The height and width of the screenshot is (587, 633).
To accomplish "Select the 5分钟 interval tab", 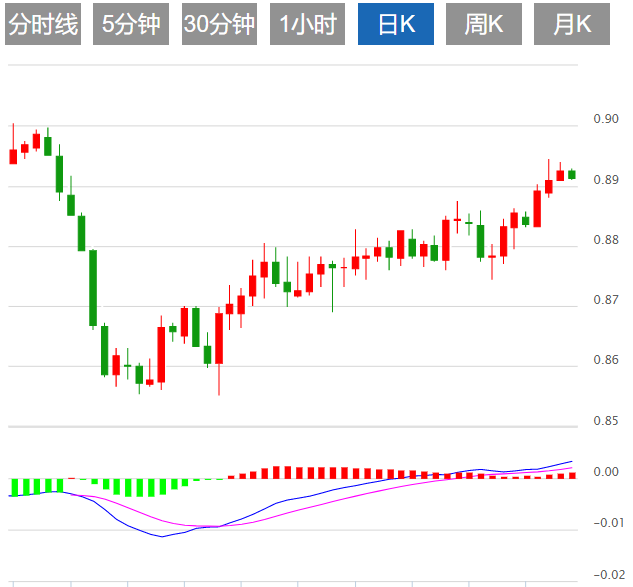I will click(x=131, y=24).
